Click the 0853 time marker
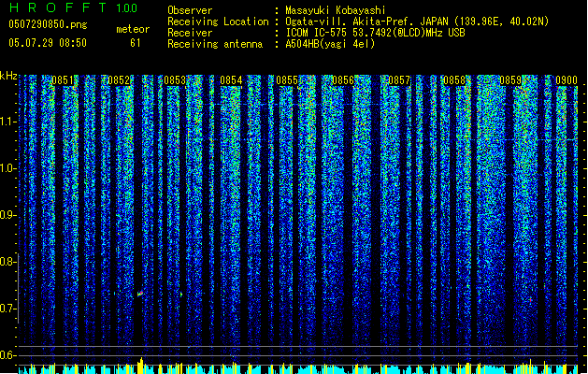Screen dimensions: 588x374 (175, 80)
